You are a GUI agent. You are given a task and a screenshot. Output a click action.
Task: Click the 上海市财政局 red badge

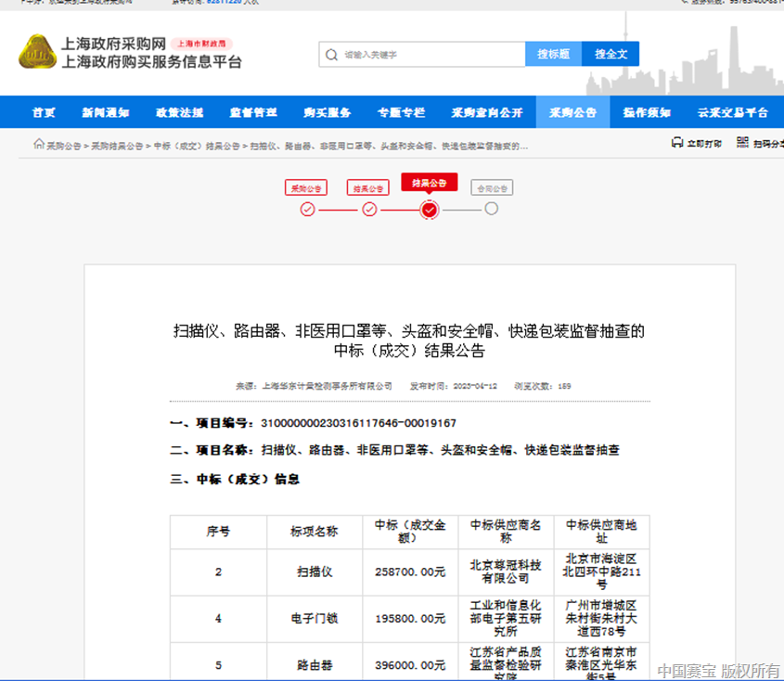(203, 44)
